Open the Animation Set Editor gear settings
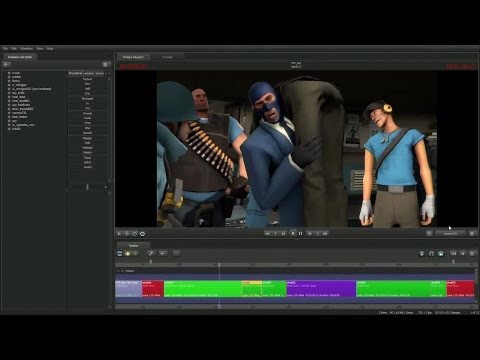This screenshot has width=480, height=360. click(105, 64)
